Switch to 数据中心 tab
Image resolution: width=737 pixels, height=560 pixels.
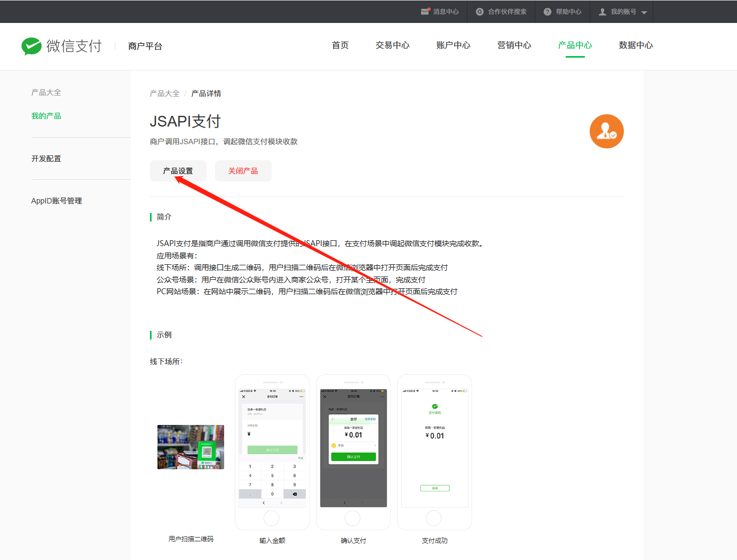pos(636,45)
